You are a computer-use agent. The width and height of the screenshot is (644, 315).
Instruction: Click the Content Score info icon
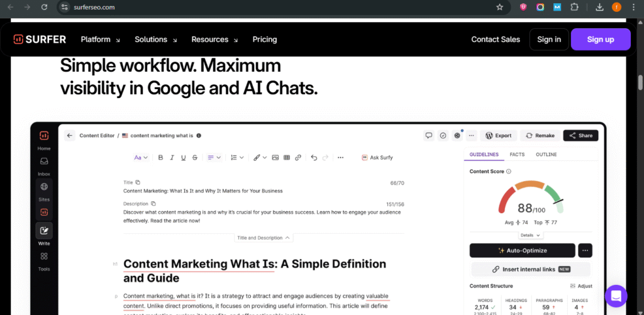(x=508, y=171)
